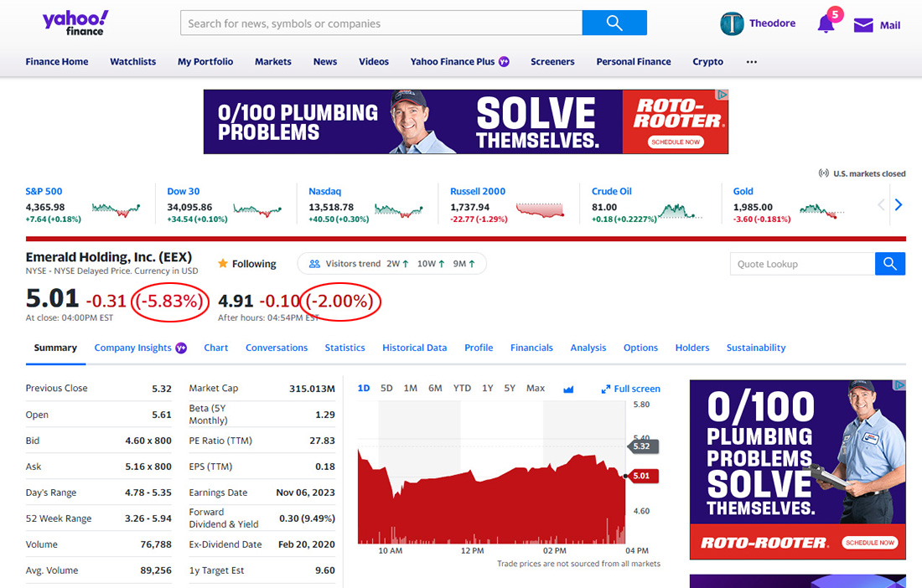Select the 5Y chart range

click(x=510, y=389)
